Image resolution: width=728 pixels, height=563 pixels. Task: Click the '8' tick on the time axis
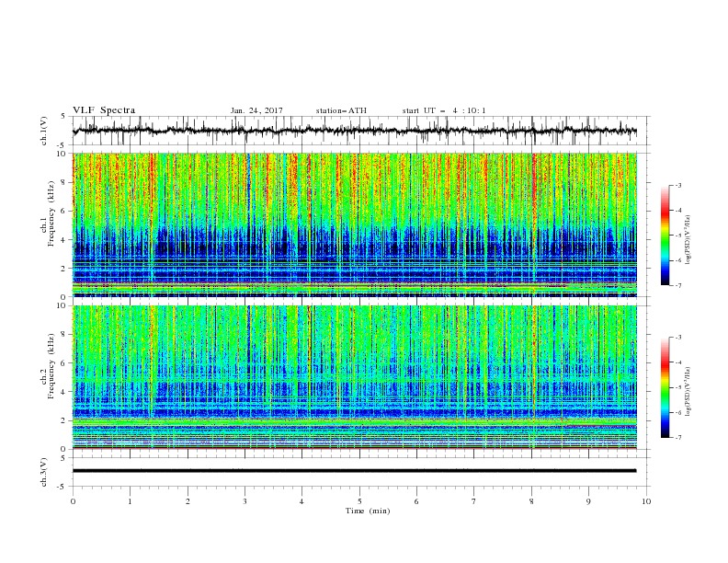pos(531,501)
